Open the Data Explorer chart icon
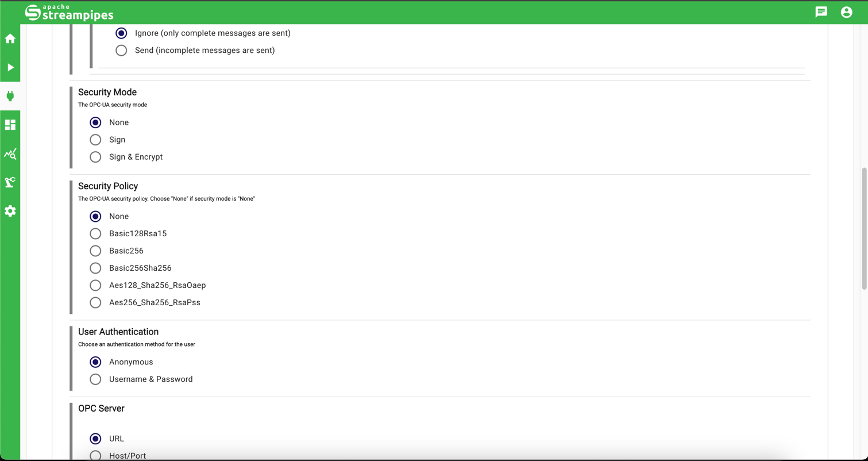The height and width of the screenshot is (461, 868). [10, 153]
